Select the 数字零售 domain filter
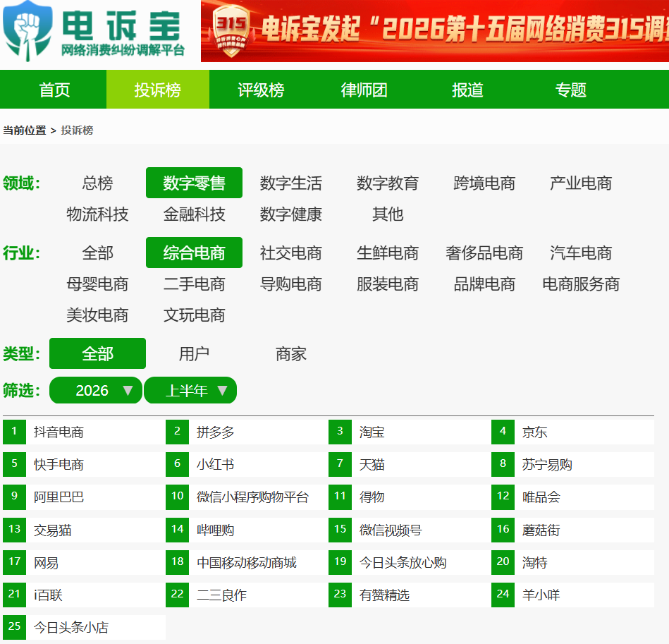 (194, 183)
